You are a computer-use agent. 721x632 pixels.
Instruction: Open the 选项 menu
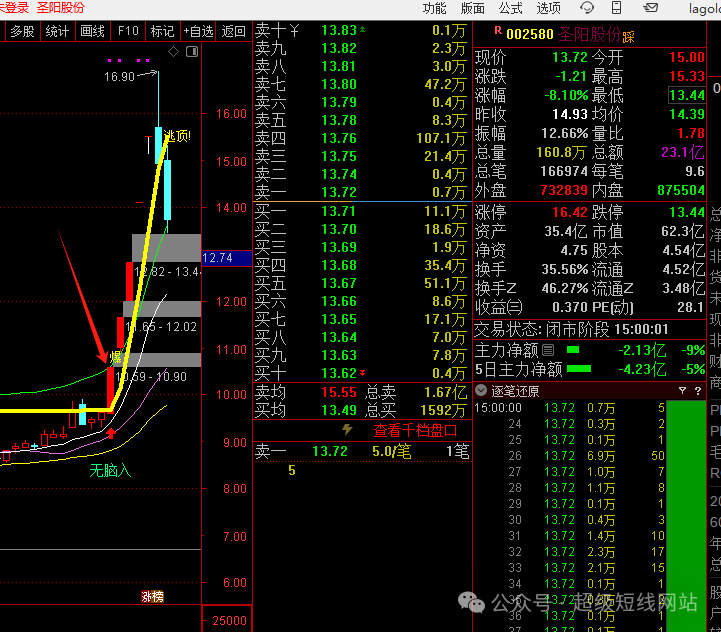[x=549, y=8]
